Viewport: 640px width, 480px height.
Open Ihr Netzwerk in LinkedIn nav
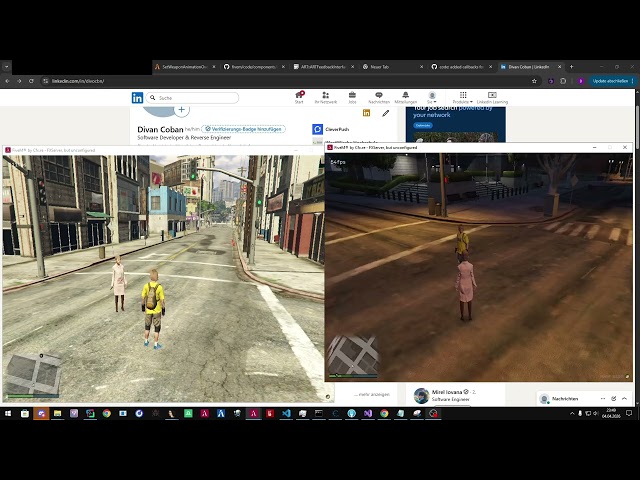325,98
